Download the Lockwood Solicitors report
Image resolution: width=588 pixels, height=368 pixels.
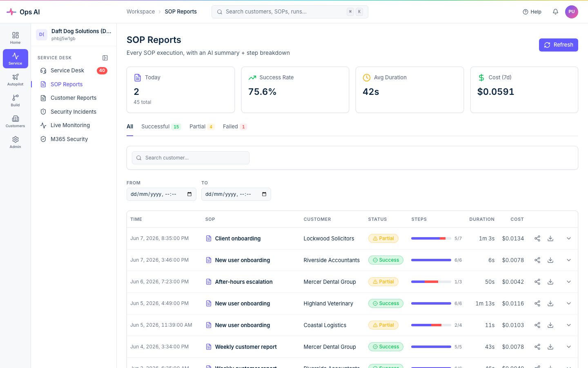[550, 238]
